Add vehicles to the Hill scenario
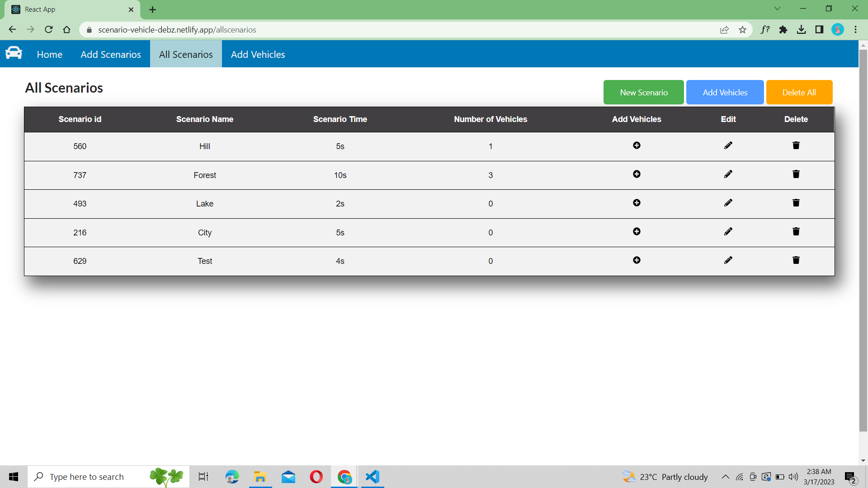The width and height of the screenshot is (868, 488). coord(636,145)
